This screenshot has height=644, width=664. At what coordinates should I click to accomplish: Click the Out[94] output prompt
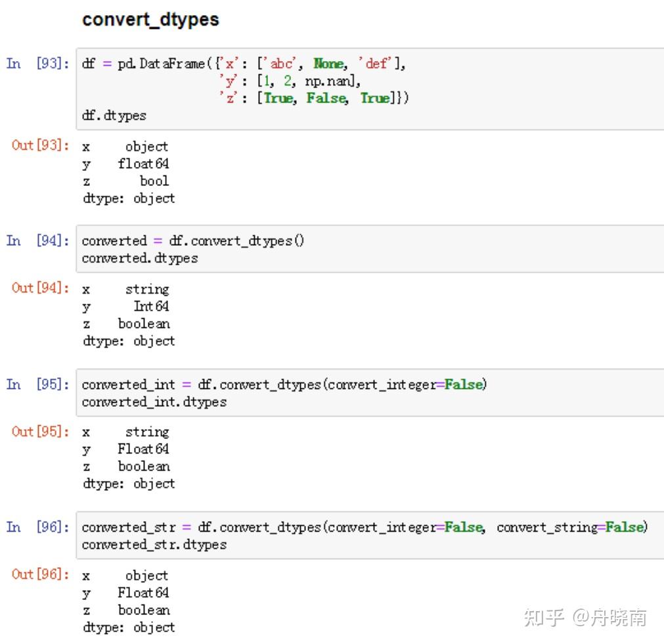(x=40, y=288)
